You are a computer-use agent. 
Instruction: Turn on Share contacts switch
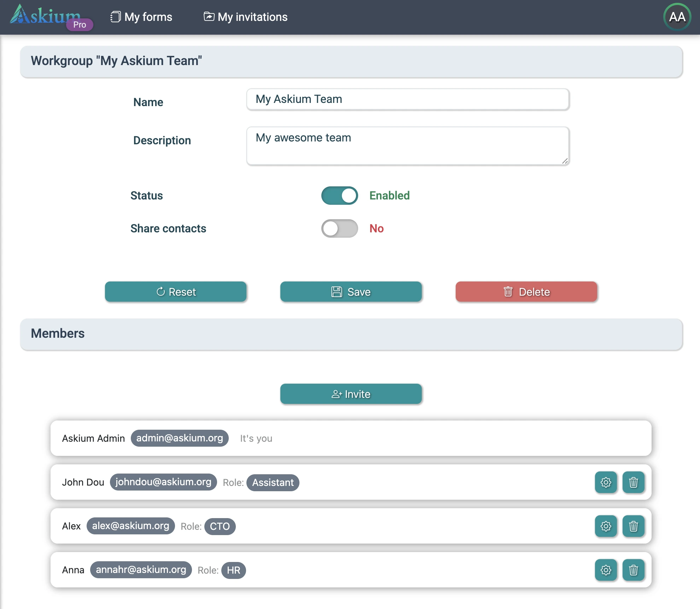(x=339, y=228)
